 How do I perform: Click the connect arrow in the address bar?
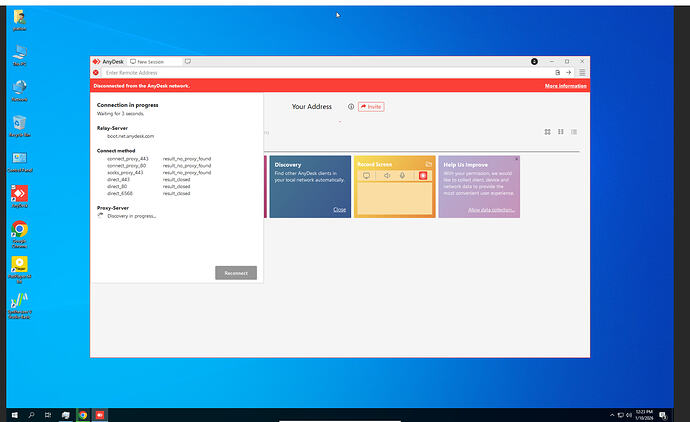(x=568, y=72)
